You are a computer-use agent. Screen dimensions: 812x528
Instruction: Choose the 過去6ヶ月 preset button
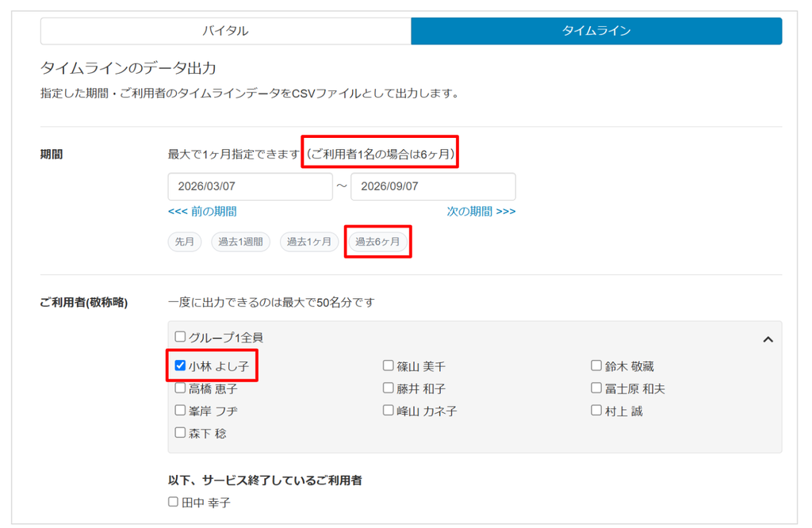(x=377, y=242)
